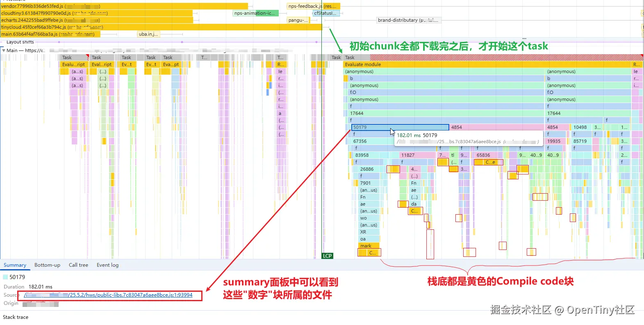Select the brand-distributary network request

408,20
